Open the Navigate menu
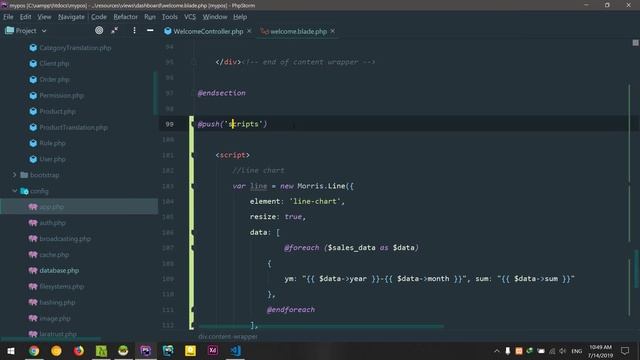Screen dimensions: 640x360 click(x=71, y=17)
